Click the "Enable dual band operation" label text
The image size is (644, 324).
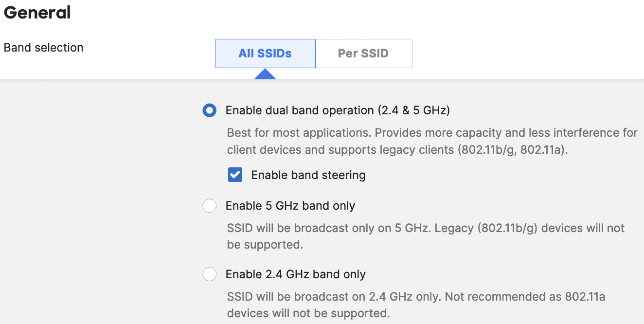click(338, 110)
